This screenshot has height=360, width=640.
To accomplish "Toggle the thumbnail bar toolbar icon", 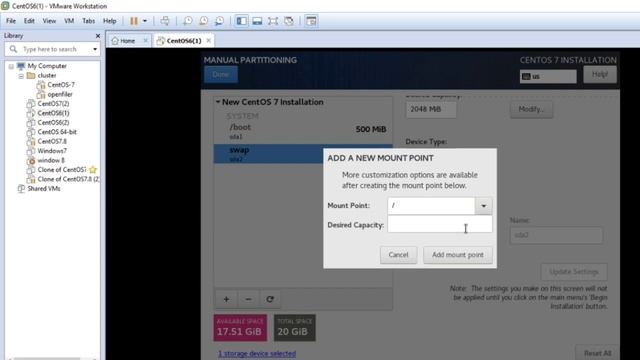I will click(x=257, y=21).
